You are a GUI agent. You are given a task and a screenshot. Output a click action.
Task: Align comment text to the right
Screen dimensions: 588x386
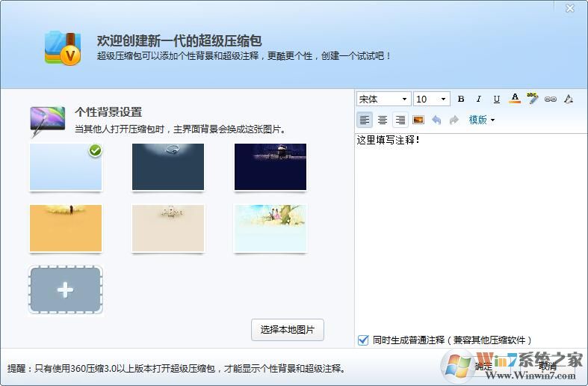click(x=400, y=120)
